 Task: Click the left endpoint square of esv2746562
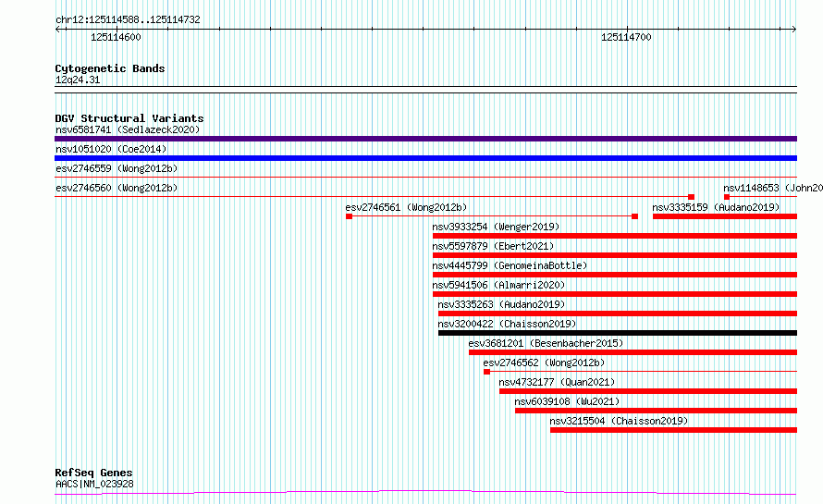click(x=487, y=372)
